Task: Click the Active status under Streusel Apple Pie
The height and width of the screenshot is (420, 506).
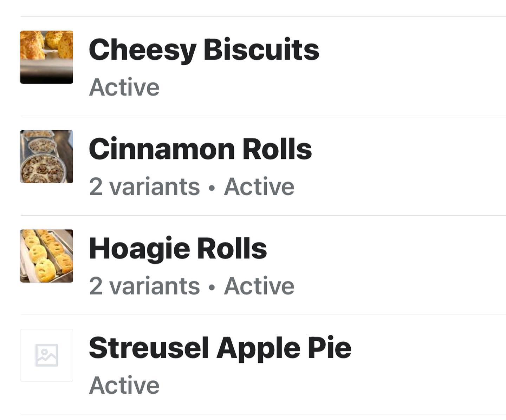Action: coord(124,385)
